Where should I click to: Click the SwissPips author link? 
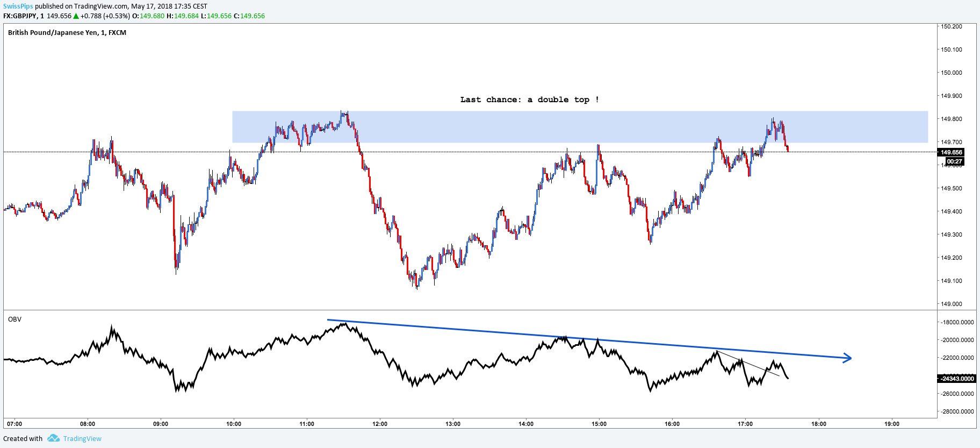pos(18,6)
